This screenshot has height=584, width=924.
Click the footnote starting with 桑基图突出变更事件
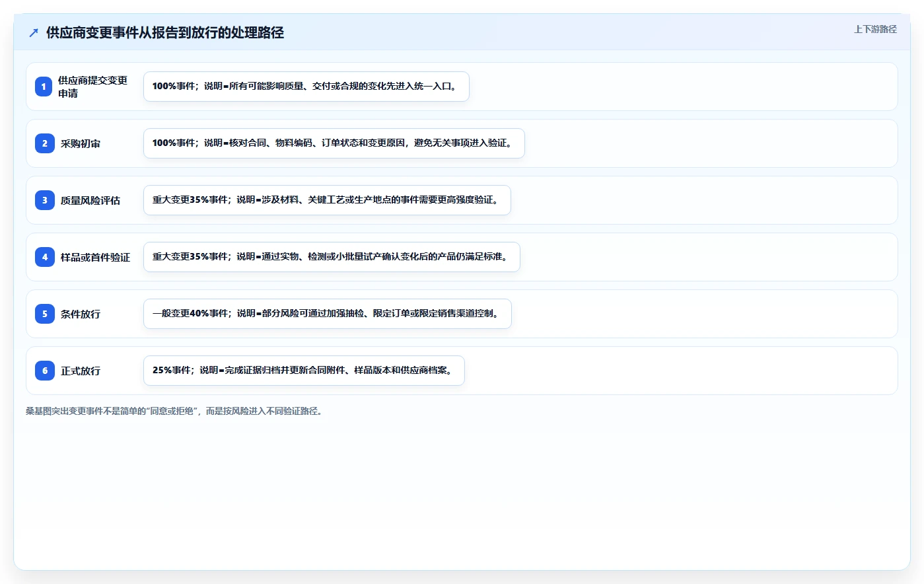coord(174,411)
